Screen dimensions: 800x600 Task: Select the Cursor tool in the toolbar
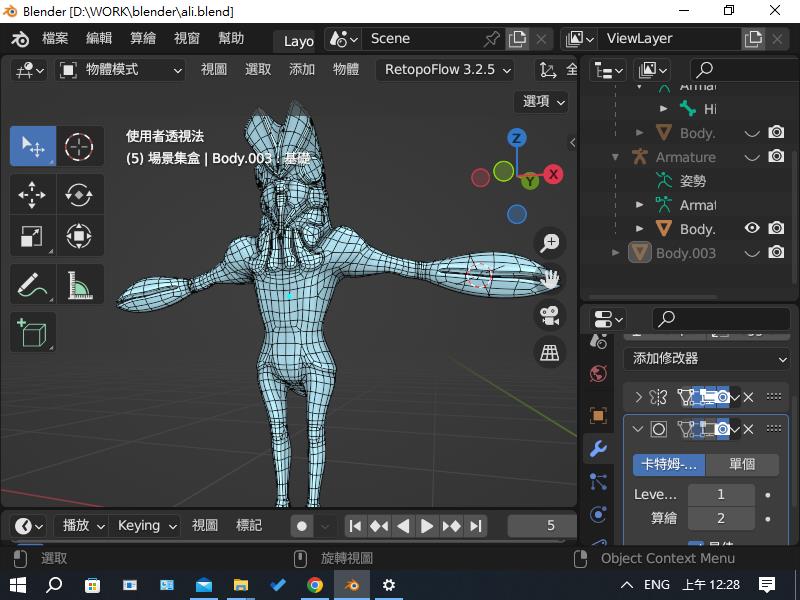pyautogui.click(x=78, y=147)
